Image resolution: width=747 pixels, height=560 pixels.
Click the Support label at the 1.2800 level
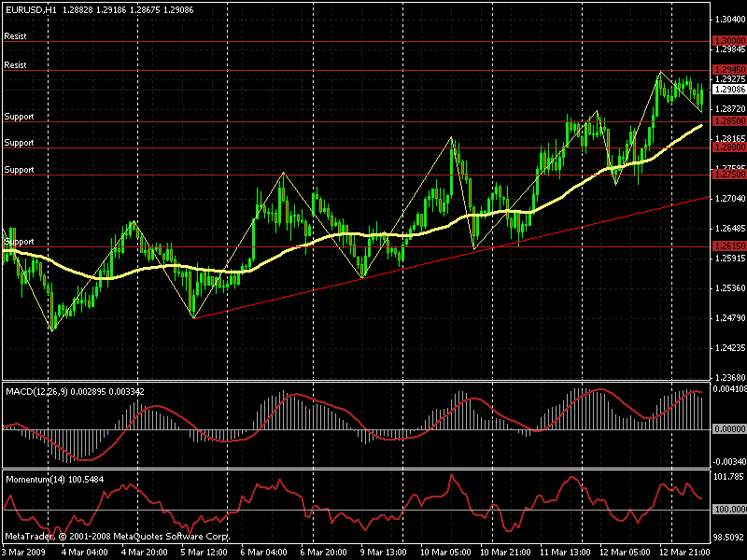click(20, 143)
